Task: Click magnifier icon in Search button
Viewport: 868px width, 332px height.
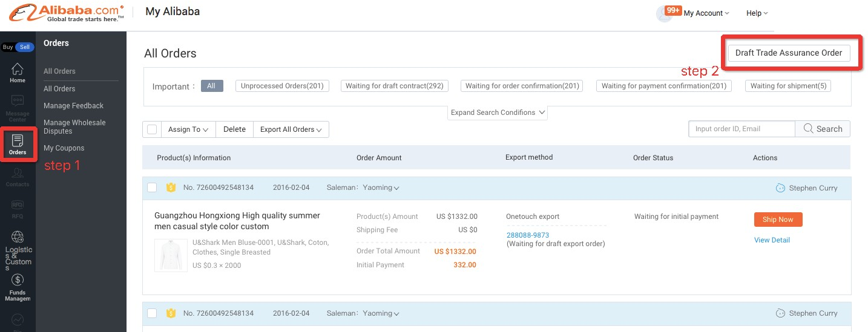Action: 808,129
